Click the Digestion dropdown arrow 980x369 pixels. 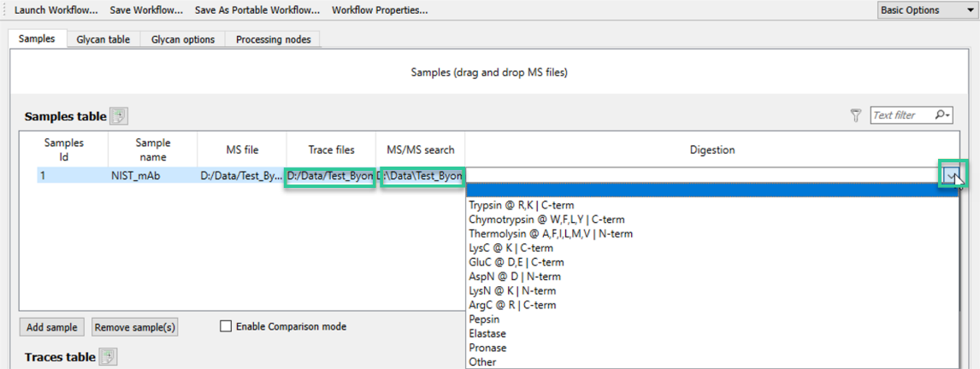tap(951, 177)
